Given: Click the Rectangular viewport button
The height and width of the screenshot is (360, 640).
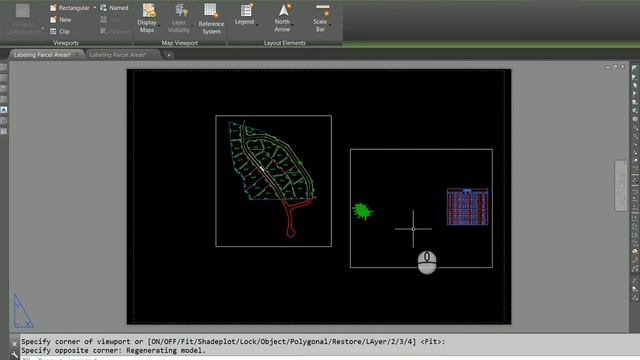Looking at the screenshot, I should click(69, 8).
